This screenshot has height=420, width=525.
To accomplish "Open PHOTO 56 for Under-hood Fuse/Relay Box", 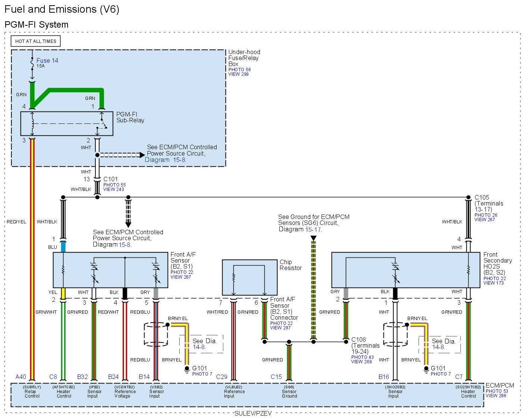I will pos(239,70).
